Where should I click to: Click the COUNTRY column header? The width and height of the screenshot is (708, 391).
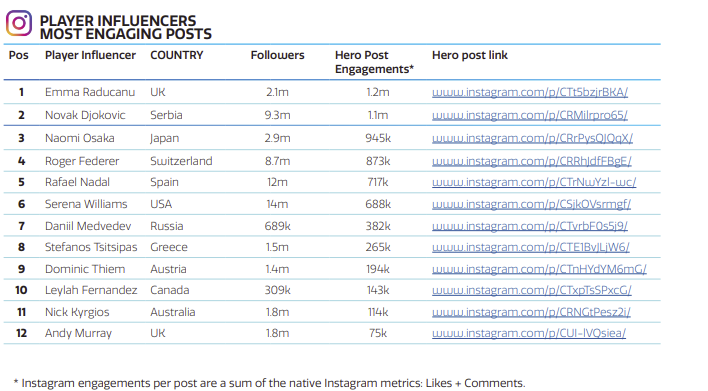point(177,55)
